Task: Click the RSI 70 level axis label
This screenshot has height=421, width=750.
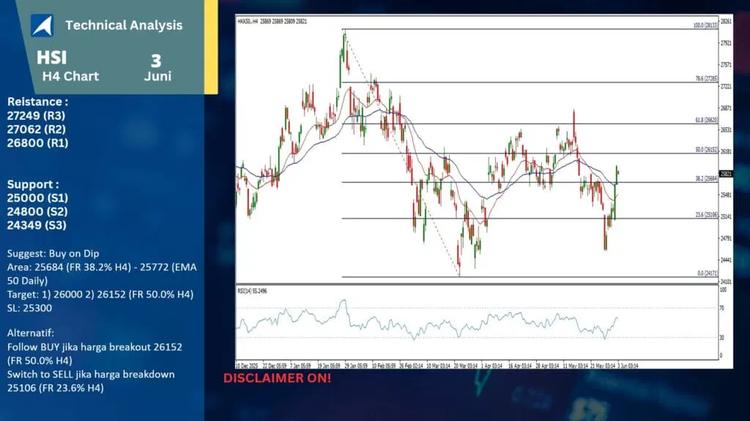Action: (x=722, y=308)
